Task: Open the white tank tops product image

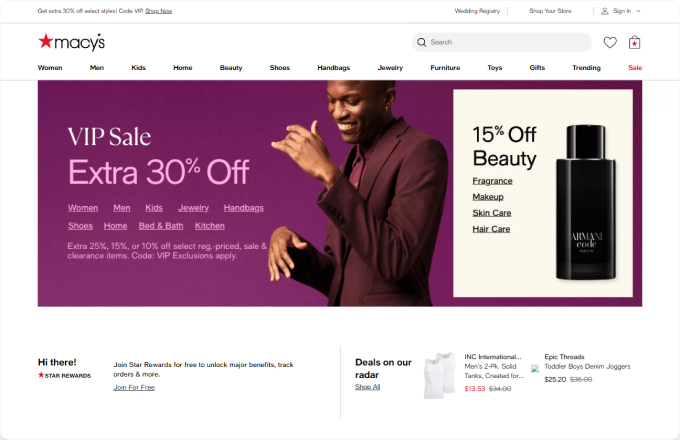Action: pyautogui.click(x=440, y=375)
